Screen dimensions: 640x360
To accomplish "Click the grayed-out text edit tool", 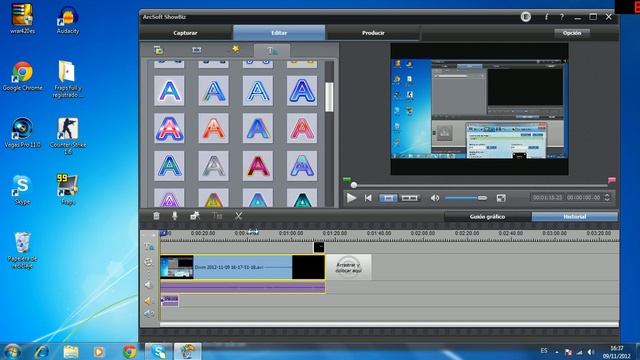I will pyautogui.click(x=217, y=216).
